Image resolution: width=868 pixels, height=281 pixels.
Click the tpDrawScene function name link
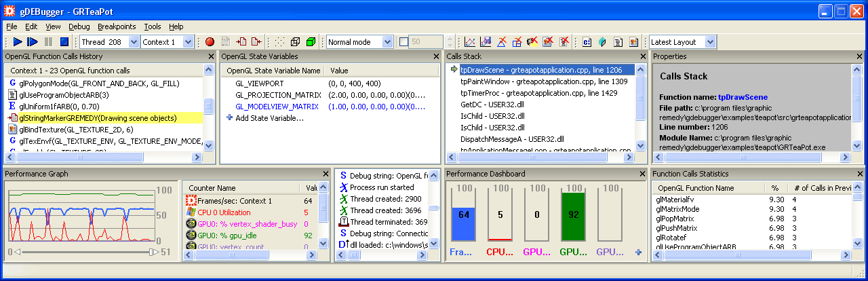click(x=743, y=97)
